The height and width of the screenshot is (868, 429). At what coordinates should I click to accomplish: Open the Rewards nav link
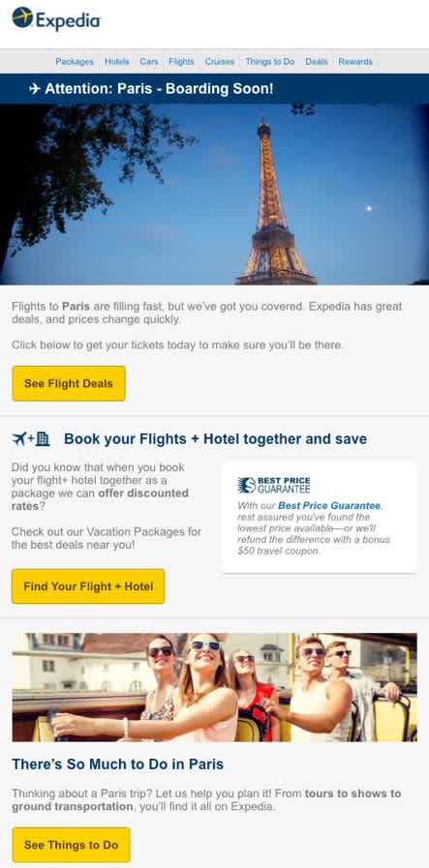tap(355, 61)
